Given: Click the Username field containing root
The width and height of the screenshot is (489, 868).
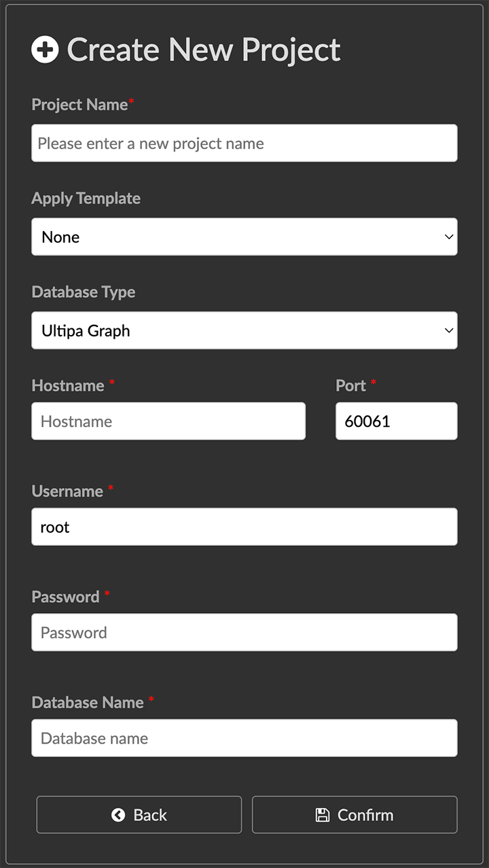Looking at the screenshot, I should 244,527.
